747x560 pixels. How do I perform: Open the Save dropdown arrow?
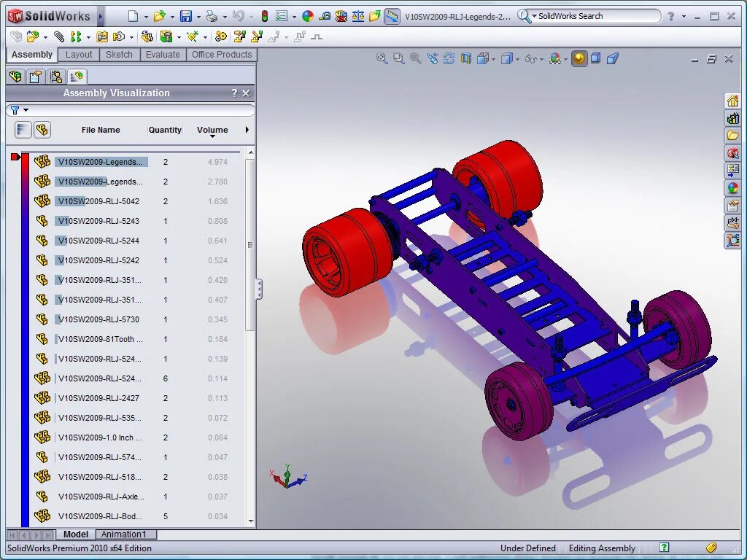tap(198, 17)
